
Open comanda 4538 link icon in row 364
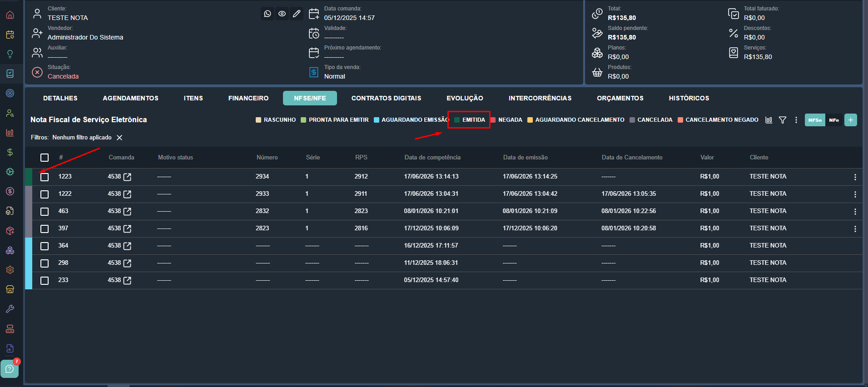[127, 246]
